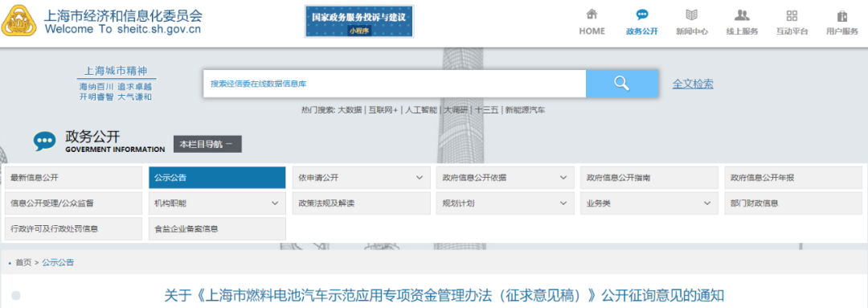This screenshot has width=868, height=308.
Task: Expand the 依申请公开 dropdown arrow
Action: [419, 178]
